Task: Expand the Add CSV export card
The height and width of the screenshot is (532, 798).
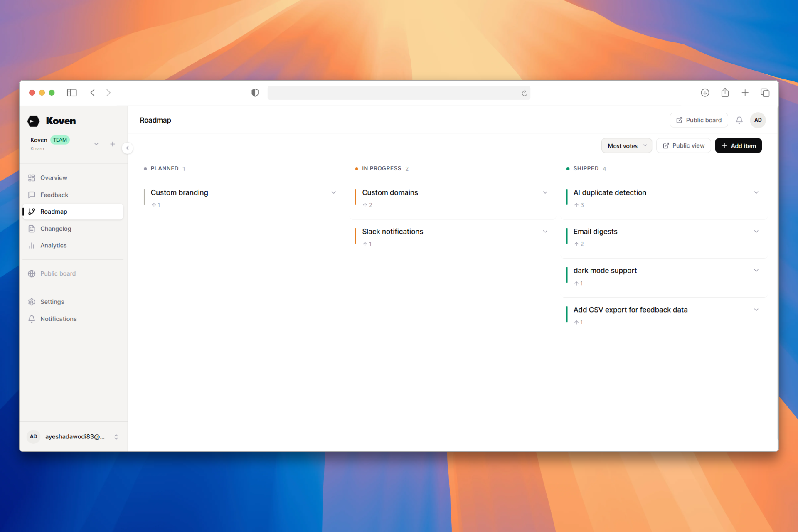Action: (x=756, y=310)
